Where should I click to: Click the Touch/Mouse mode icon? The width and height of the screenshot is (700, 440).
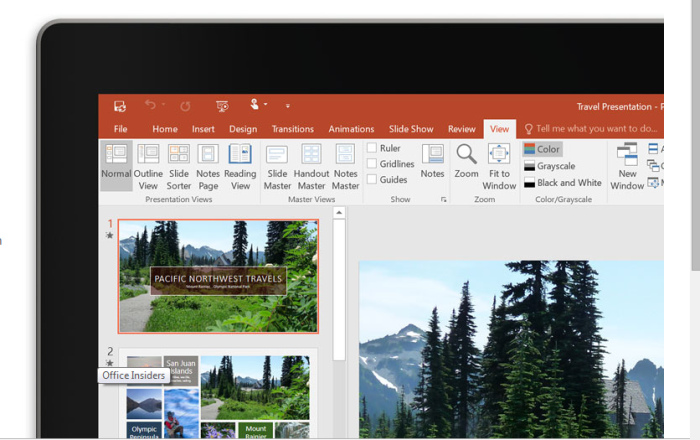pyautogui.click(x=254, y=104)
